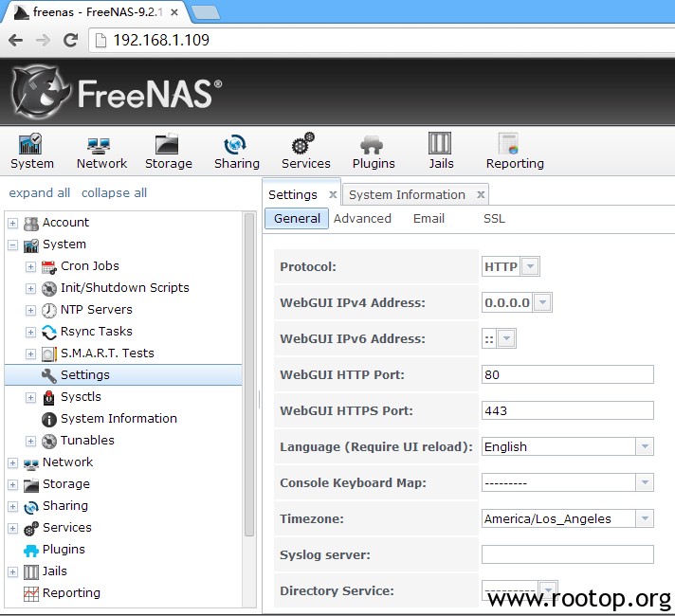Click the browser address bar

381,41
